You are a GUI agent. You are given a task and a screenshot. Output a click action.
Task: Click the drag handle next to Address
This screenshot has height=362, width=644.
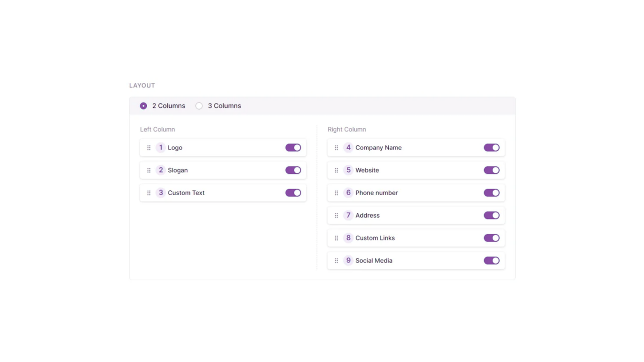tap(336, 215)
